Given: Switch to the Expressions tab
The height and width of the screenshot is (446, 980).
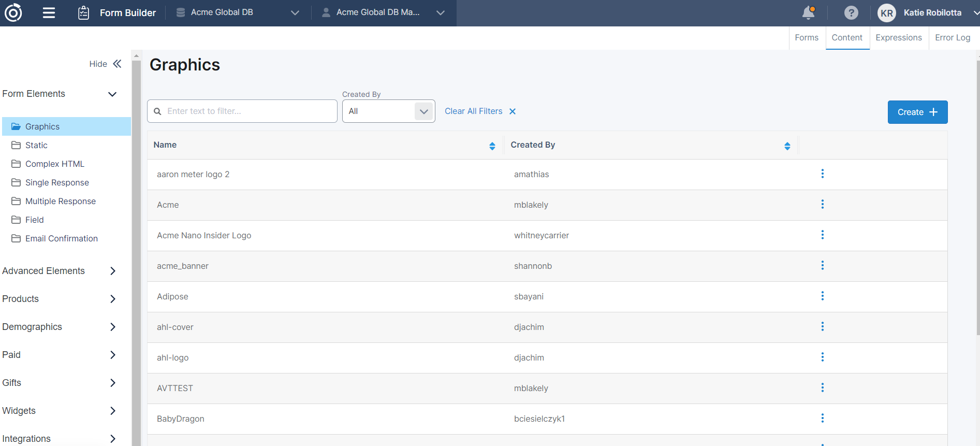Looking at the screenshot, I should coord(898,38).
